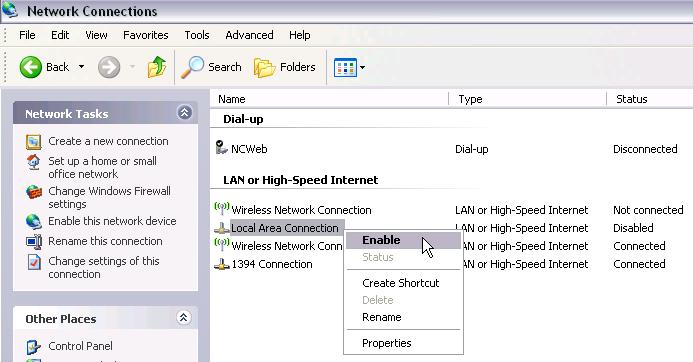The width and height of the screenshot is (693, 362).
Task: Open the Views dropdown arrow
Action: (x=362, y=68)
